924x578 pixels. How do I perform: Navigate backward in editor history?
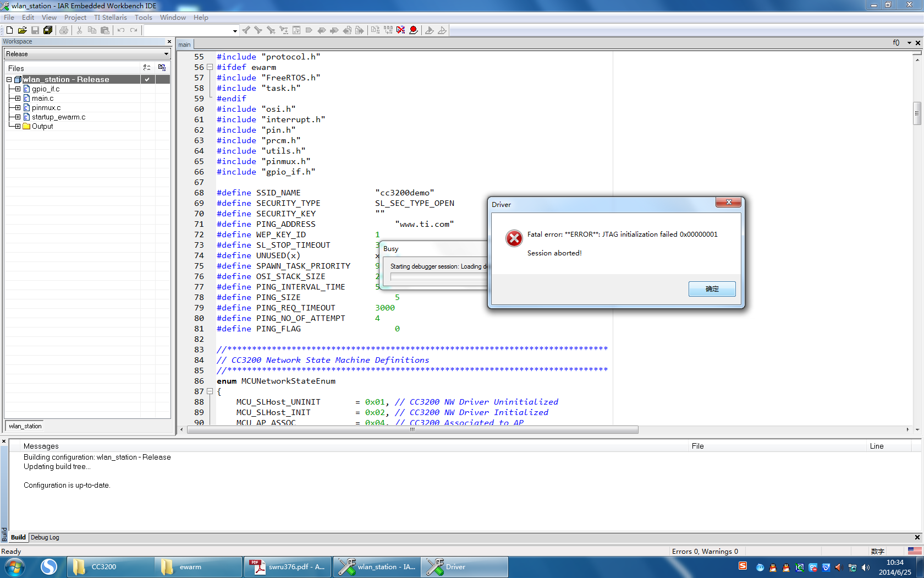point(347,30)
